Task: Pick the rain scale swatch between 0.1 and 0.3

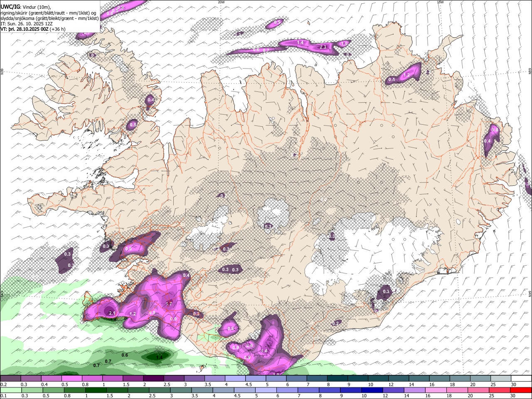Action: 10,390
